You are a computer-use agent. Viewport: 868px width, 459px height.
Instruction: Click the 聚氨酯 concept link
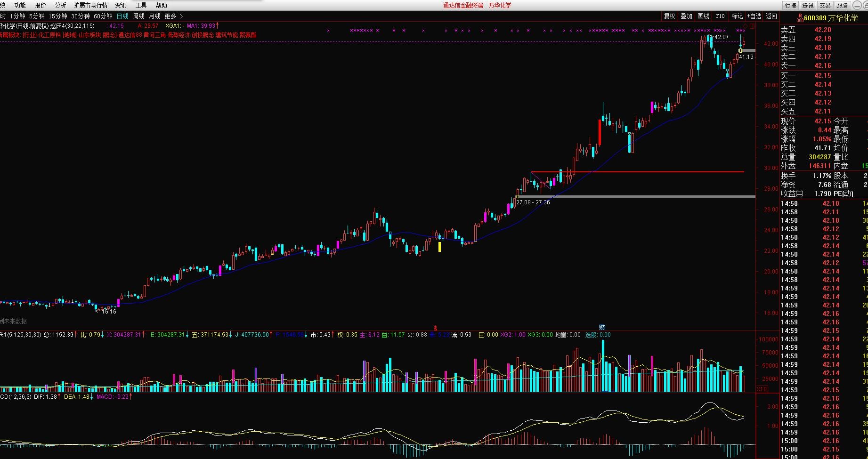248,35
